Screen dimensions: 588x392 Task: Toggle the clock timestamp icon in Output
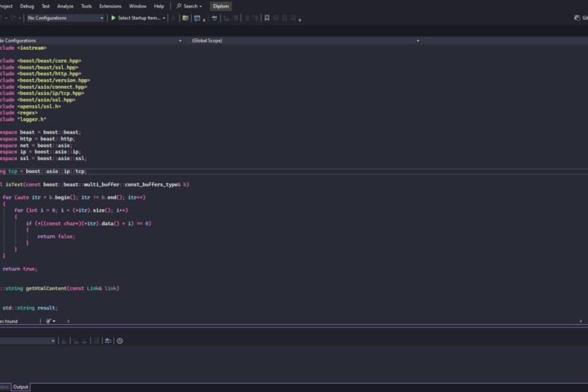(x=119, y=341)
